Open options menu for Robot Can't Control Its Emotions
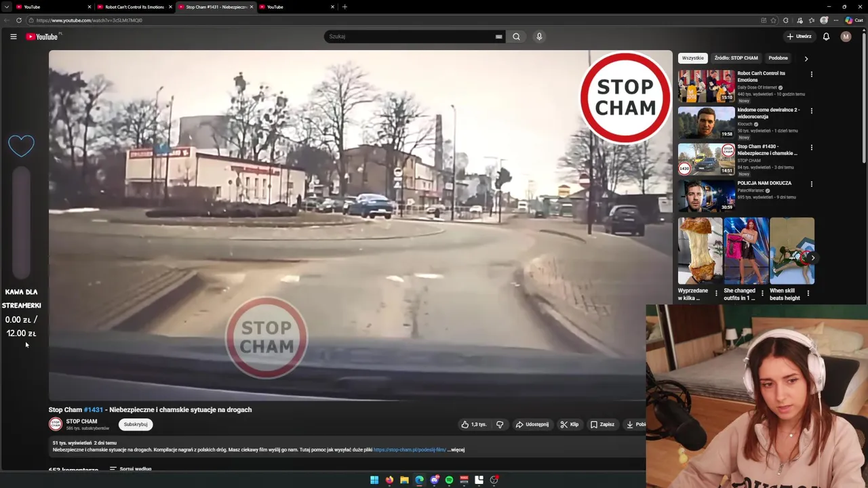This screenshot has height=488, width=868. 811,74
